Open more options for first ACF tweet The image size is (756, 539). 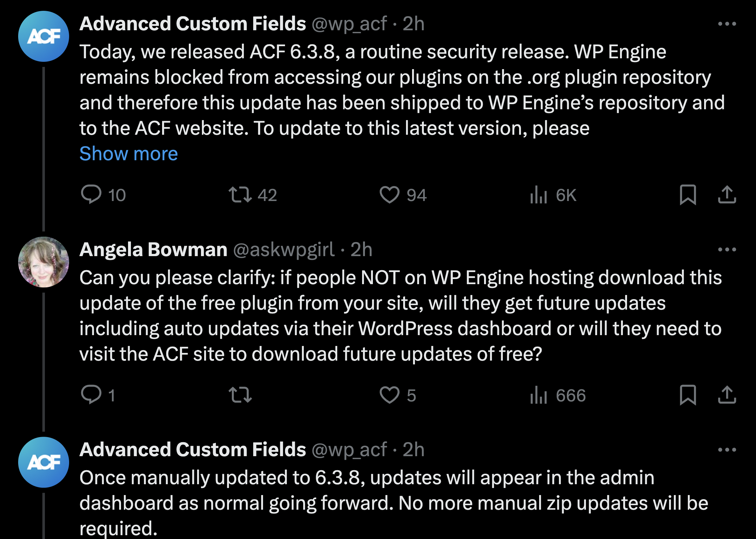click(x=727, y=24)
